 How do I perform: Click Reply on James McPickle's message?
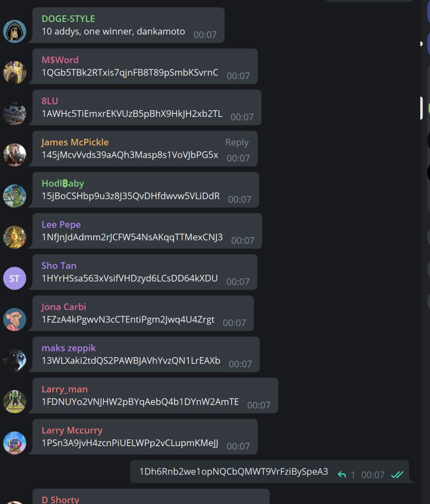point(237,142)
